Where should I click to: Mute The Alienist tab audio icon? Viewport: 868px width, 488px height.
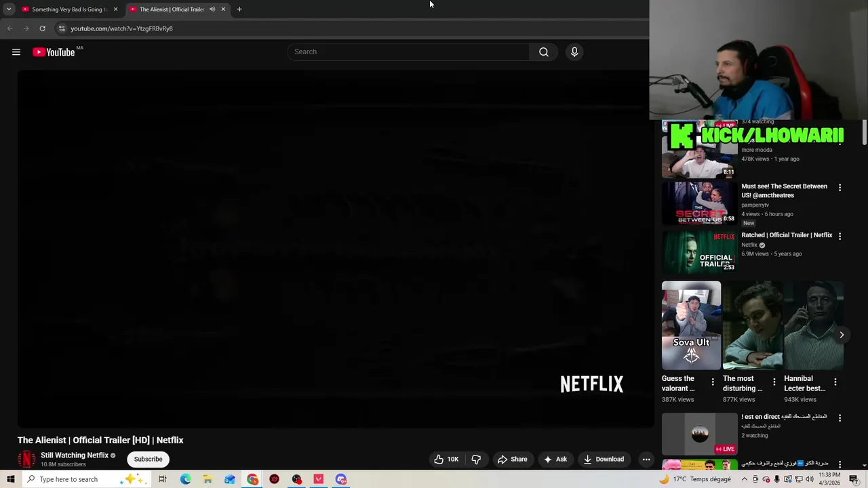click(212, 9)
